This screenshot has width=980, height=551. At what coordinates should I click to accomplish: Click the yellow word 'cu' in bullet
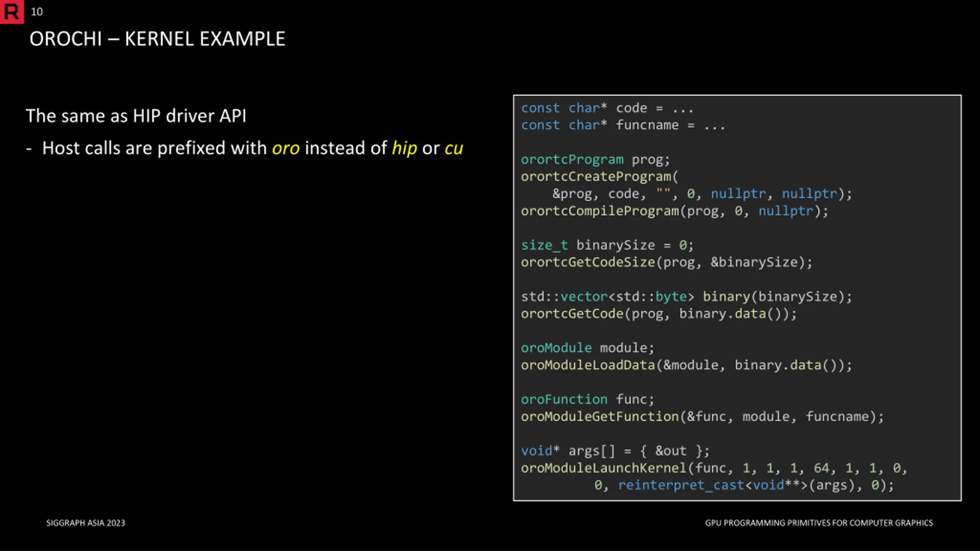454,148
